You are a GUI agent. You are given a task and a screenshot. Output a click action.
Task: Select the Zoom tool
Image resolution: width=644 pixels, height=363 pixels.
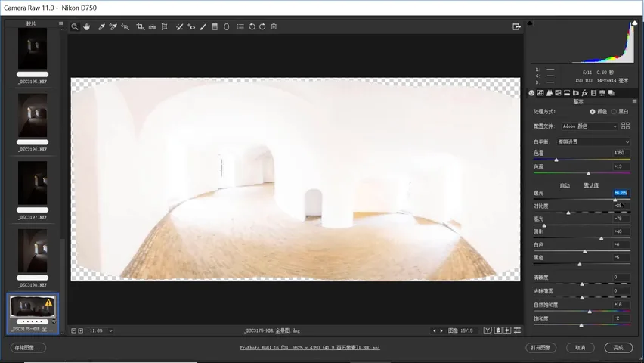[x=75, y=26]
